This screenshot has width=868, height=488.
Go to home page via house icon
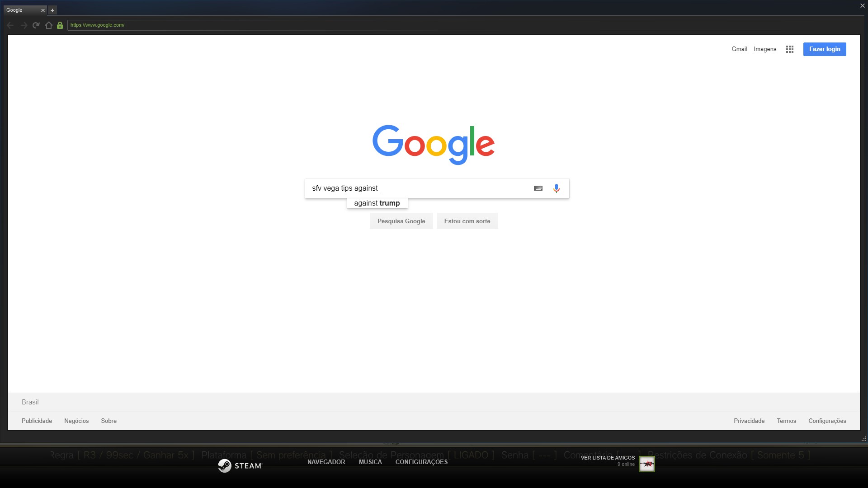[49, 25]
